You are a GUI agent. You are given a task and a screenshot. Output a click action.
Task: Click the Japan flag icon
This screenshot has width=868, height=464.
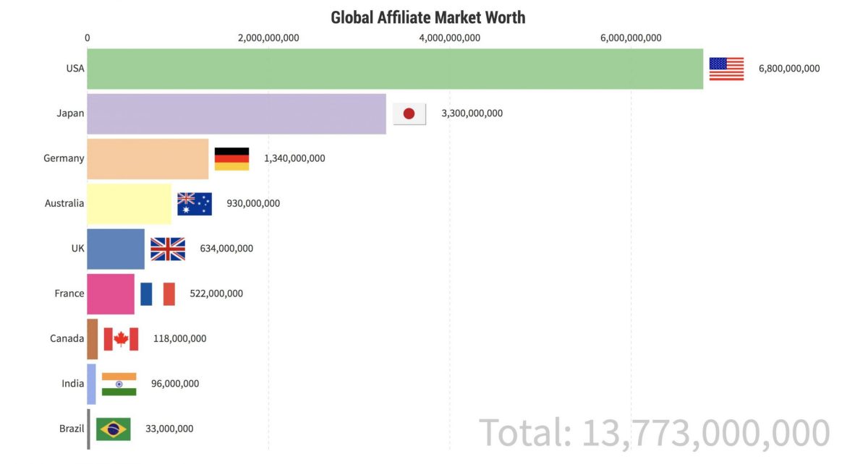pyautogui.click(x=409, y=113)
